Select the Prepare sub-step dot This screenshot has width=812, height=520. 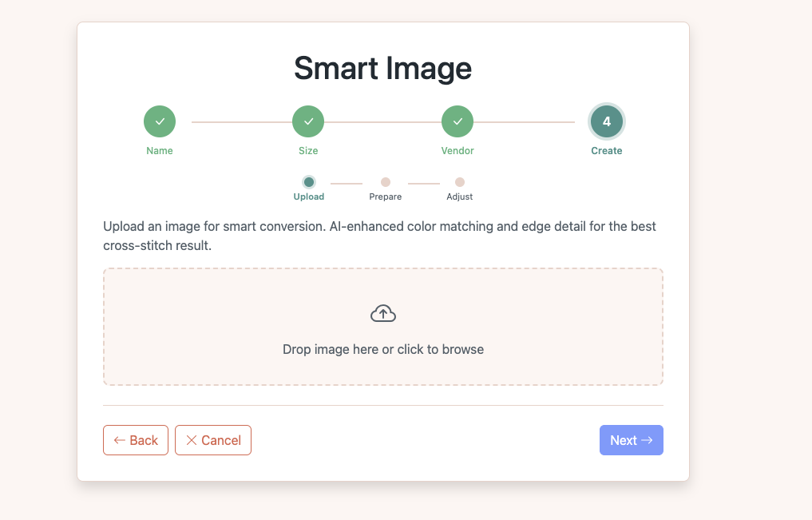[386, 182]
